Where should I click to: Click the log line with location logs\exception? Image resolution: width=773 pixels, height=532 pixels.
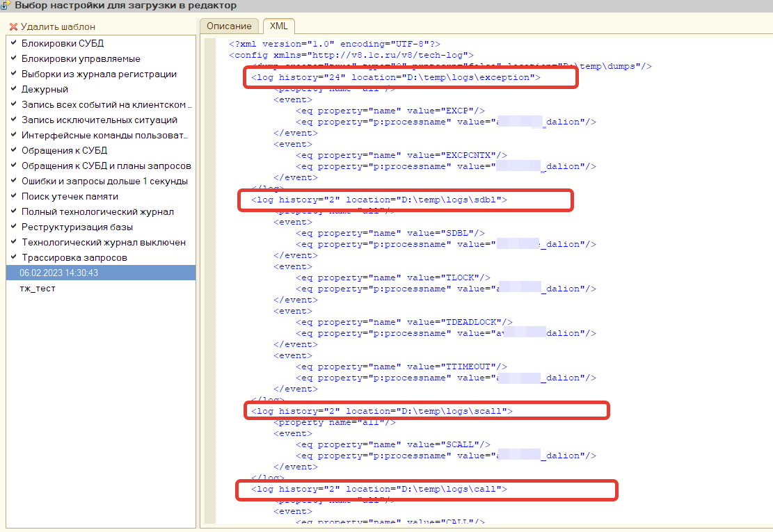pos(395,77)
